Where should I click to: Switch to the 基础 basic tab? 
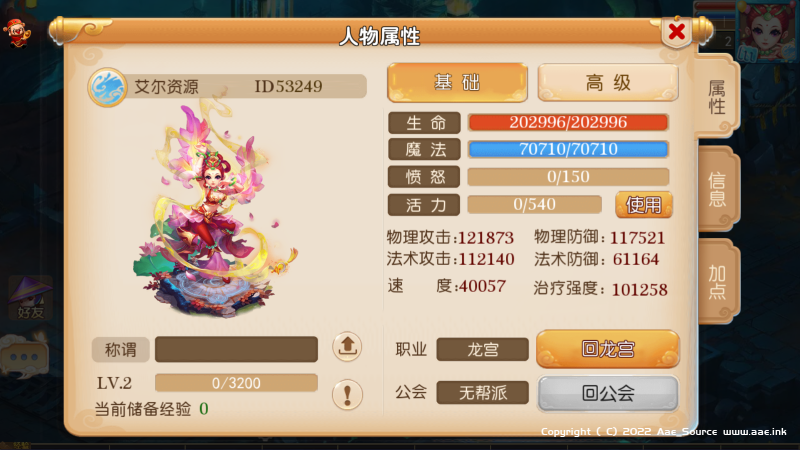(x=457, y=82)
